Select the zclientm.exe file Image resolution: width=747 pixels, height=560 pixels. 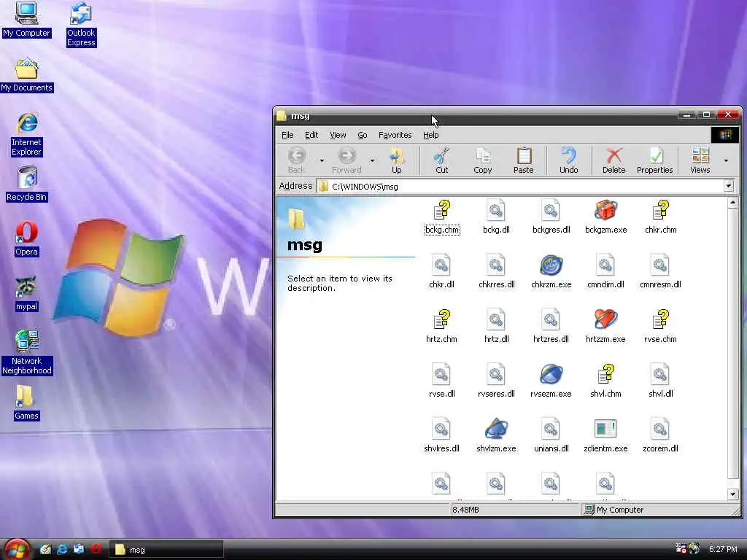(605, 436)
